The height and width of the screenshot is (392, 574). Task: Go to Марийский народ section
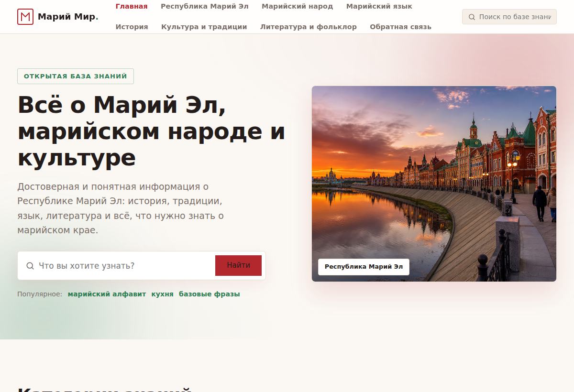[x=298, y=6]
